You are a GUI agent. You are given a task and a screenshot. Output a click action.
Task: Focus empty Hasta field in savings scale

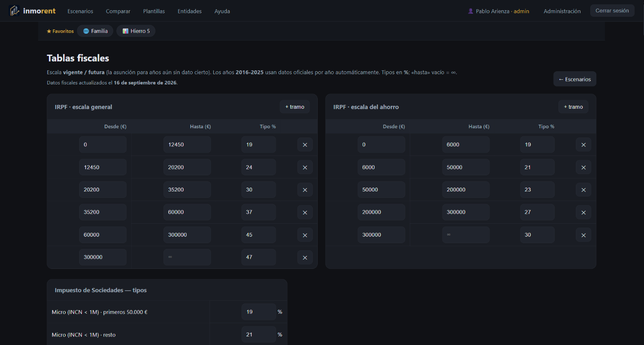pyautogui.click(x=466, y=235)
